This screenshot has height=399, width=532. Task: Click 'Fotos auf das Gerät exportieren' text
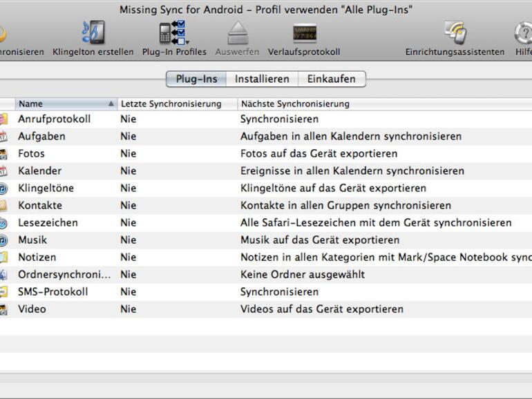pos(319,153)
